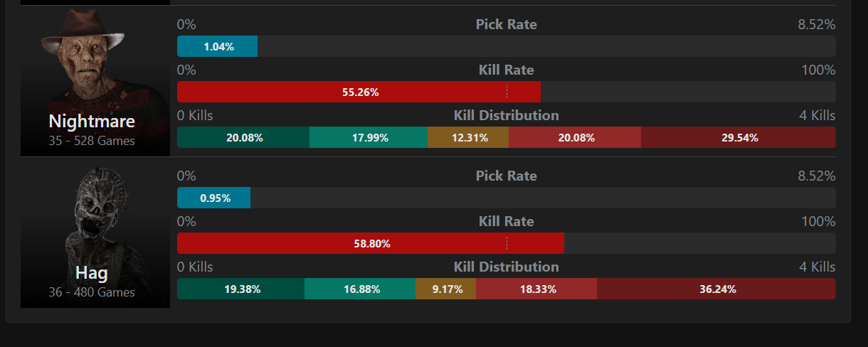Click Nightmare's 55.26% kill rate bar
The width and height of the screenshot is (868, 347).
point(359,92)
